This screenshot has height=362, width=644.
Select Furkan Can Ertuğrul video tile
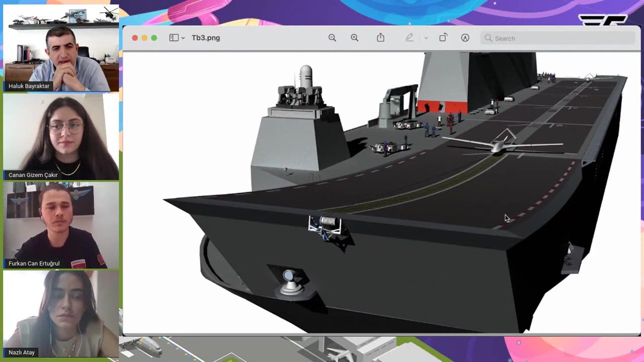pos(61,225)
